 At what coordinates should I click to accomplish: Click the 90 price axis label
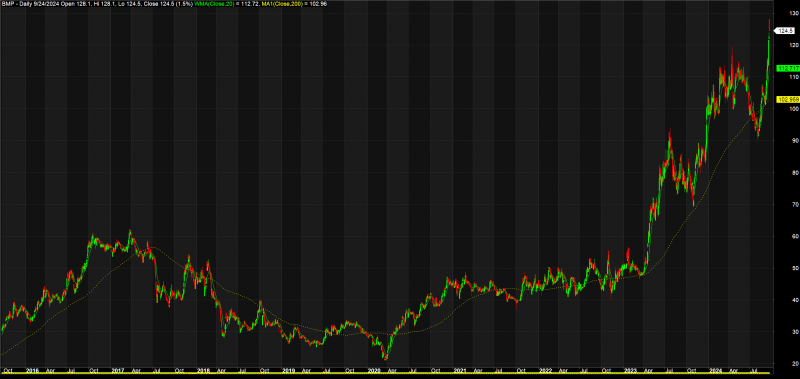pos(780,140)
